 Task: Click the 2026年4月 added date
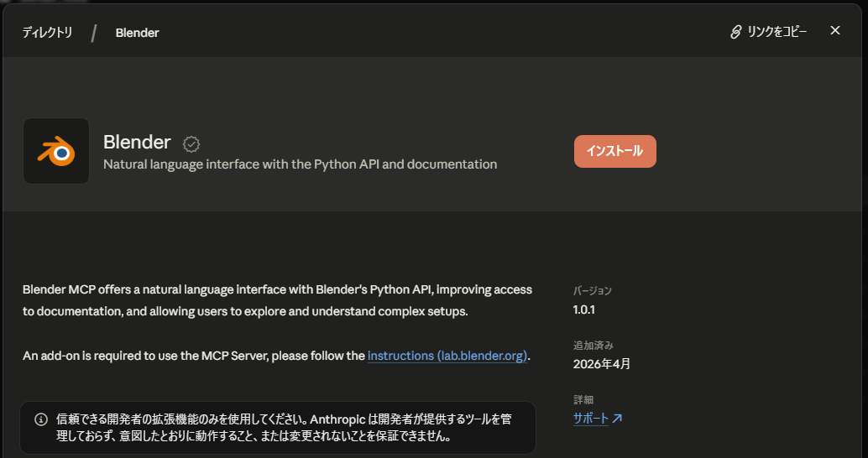pyautogui.click(x=602, y=364)
